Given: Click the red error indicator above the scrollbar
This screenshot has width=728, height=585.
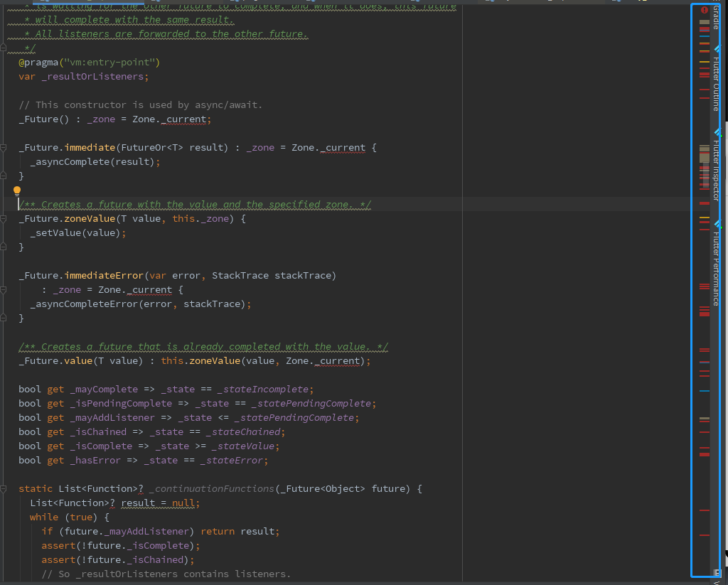Looking at the screenshot, I should coord(705,10).
